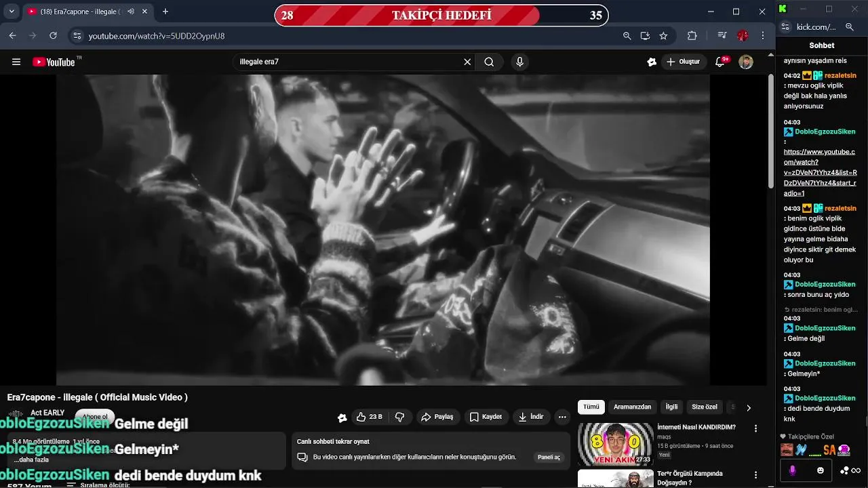Open the Act EARLY channel name
The height and width of the screenshot is (488, 868).
[47, 413]
